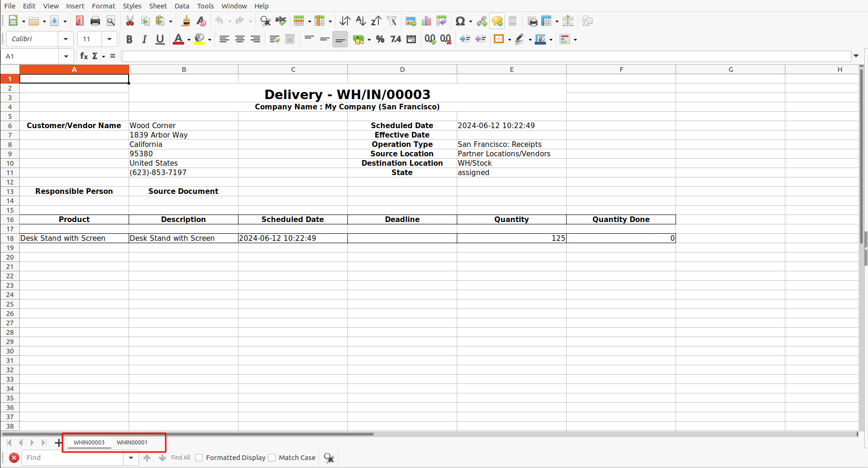Open the font size dropdown

[x=109, y=39]
